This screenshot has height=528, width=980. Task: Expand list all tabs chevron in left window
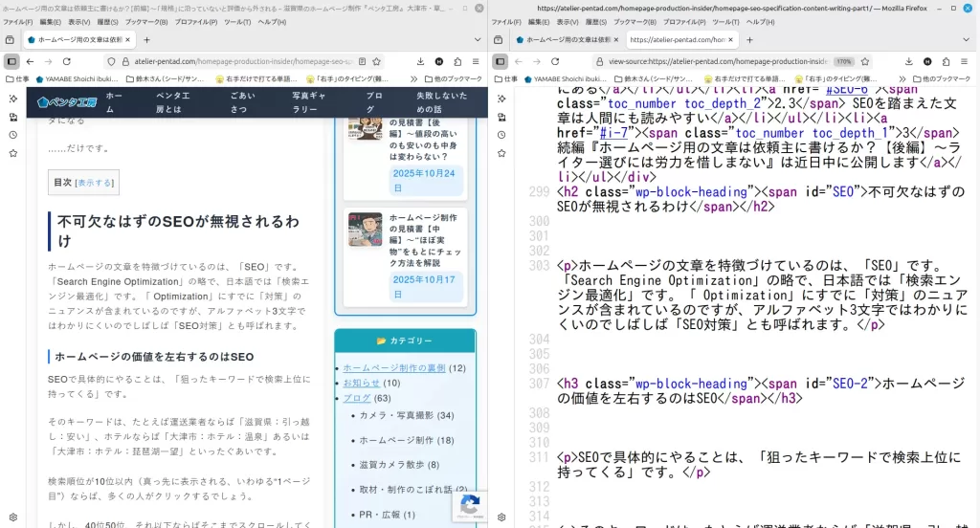[478, 39]
